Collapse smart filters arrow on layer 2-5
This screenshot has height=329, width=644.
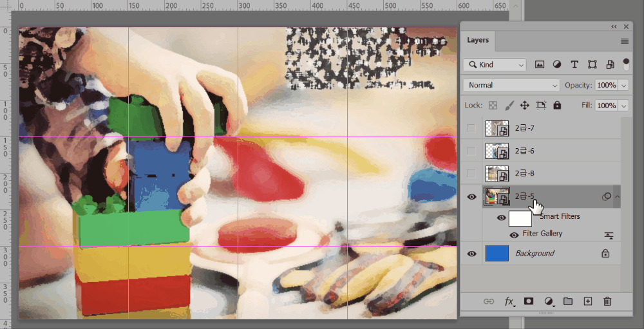(617, 197)
